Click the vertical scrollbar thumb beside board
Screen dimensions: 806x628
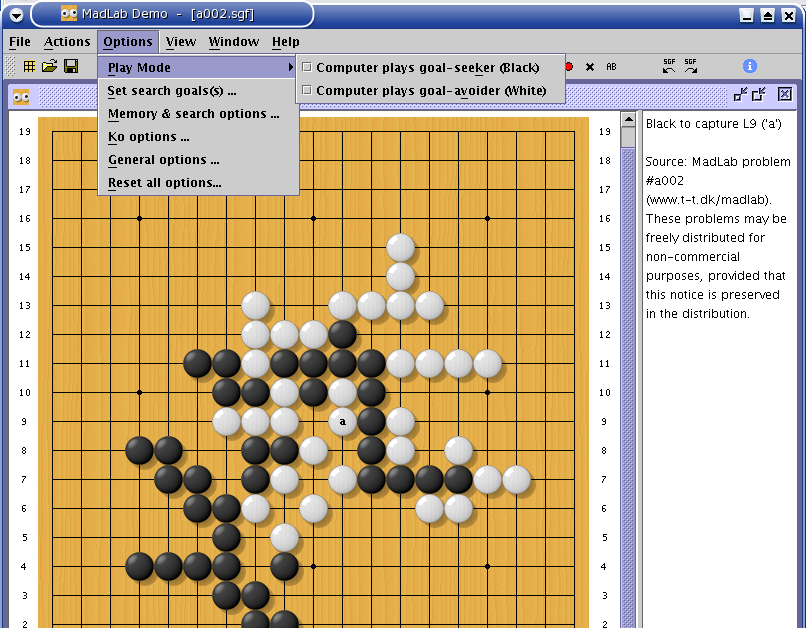[628, 137]
